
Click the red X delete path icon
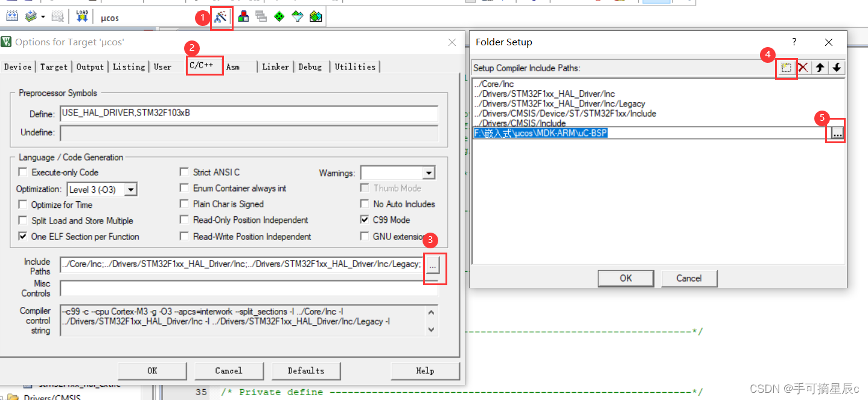pos(803,68)
